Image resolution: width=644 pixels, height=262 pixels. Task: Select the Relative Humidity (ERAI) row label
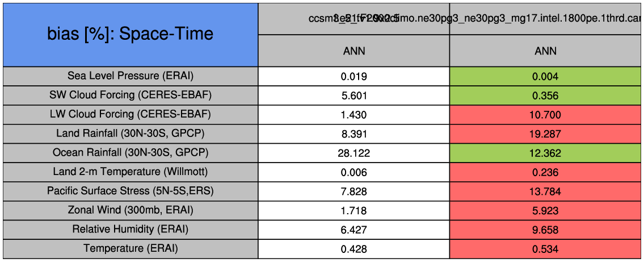[x=131, y=230]
